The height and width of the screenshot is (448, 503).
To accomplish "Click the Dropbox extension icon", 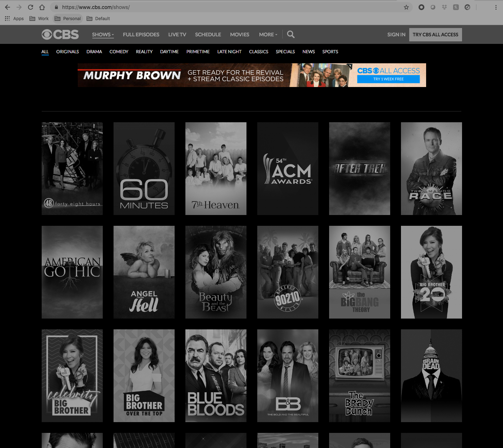I will (x=444, y=7).
